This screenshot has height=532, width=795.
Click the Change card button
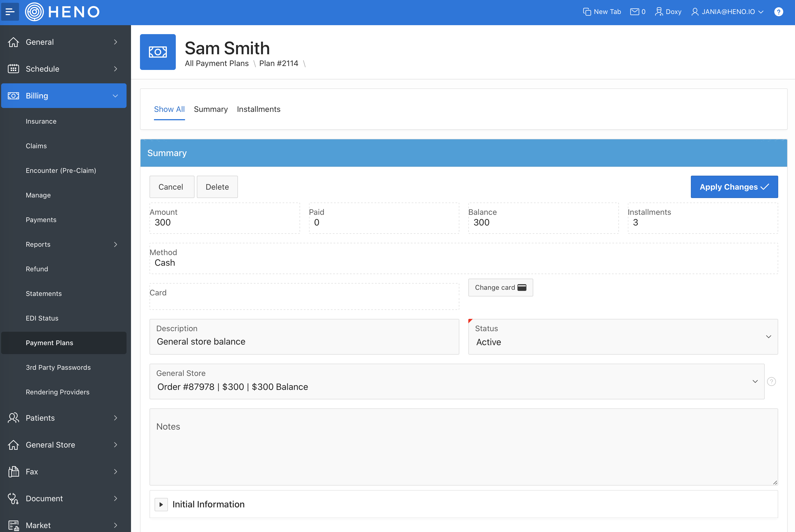point(500,287)
